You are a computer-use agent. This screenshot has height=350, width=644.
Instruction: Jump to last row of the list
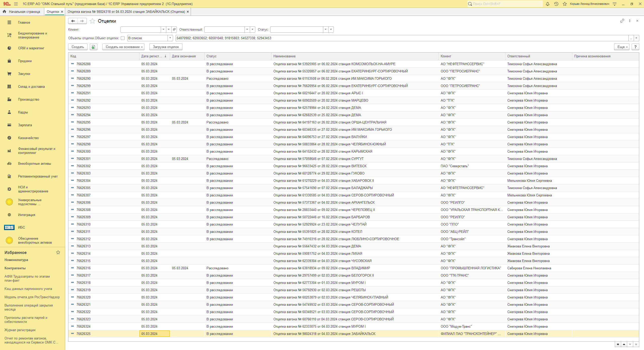[x=636, y=344]
